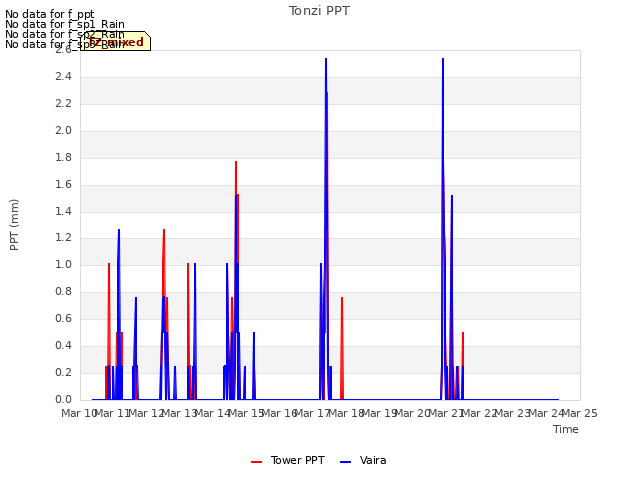
Task: Click the 2.4 y-axis tick label
Action: [x=63, y=77]
